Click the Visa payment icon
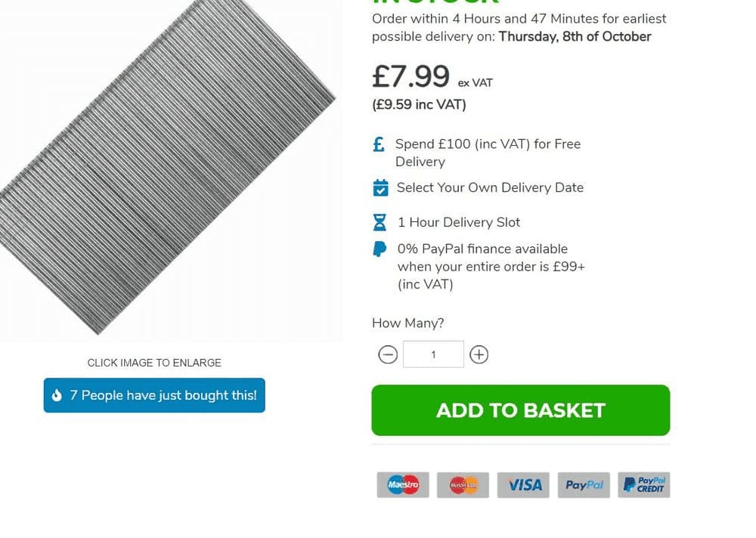The width and height of the screenshot is (756, 538). pyautogui.click(x=524, y=485)
